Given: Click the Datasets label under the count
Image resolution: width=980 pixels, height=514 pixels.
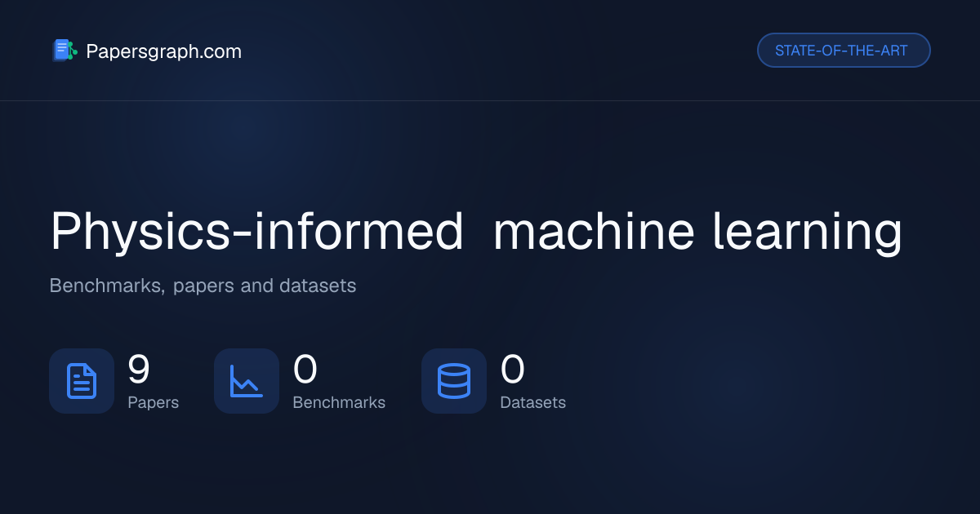Looking at the screenshot, I should [x=532, y=402].
